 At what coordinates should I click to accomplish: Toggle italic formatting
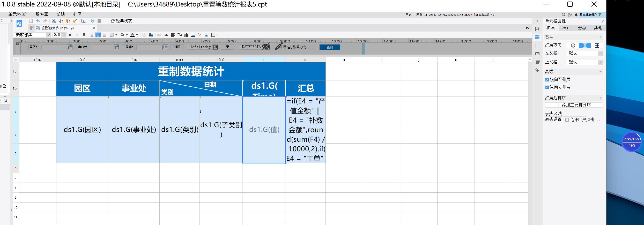77,35
